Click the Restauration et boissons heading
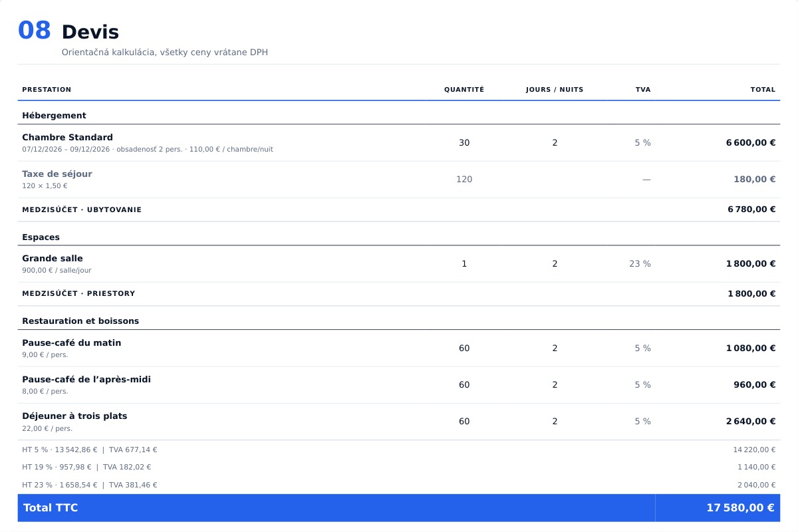This screenshot has width=798, height=532. [80, 321]
